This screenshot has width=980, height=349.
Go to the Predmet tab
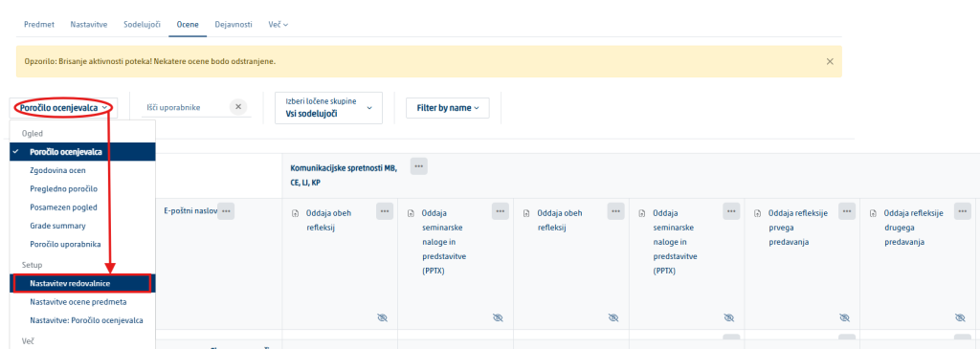point(38,24)
